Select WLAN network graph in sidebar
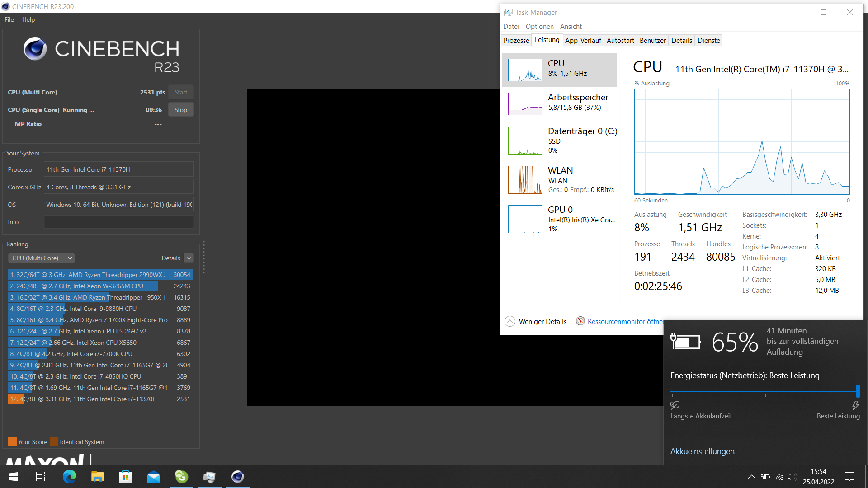 tap(525, 180)
